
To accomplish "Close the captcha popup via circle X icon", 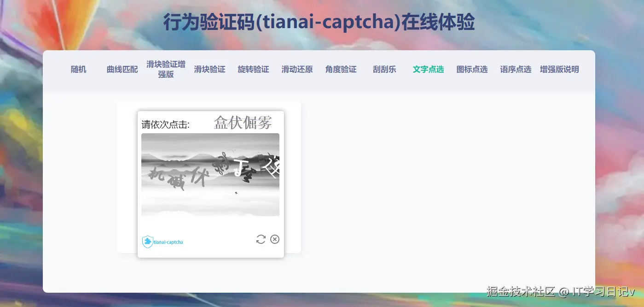I will [275, 239].
